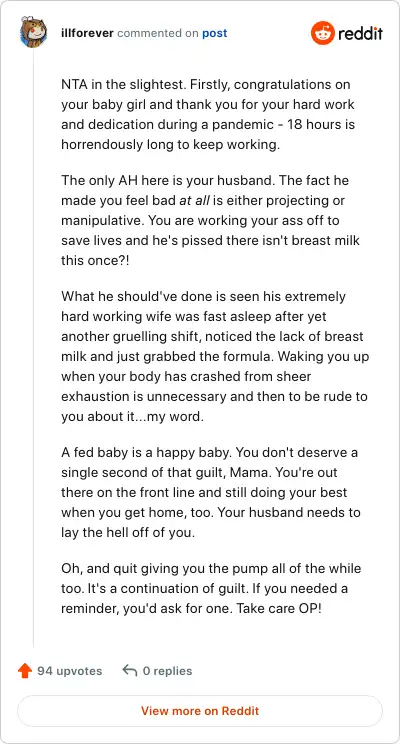This screenshot has height=744, width=400.
Task: Click the reply arrow icon
Action: (x=130, y=670)
